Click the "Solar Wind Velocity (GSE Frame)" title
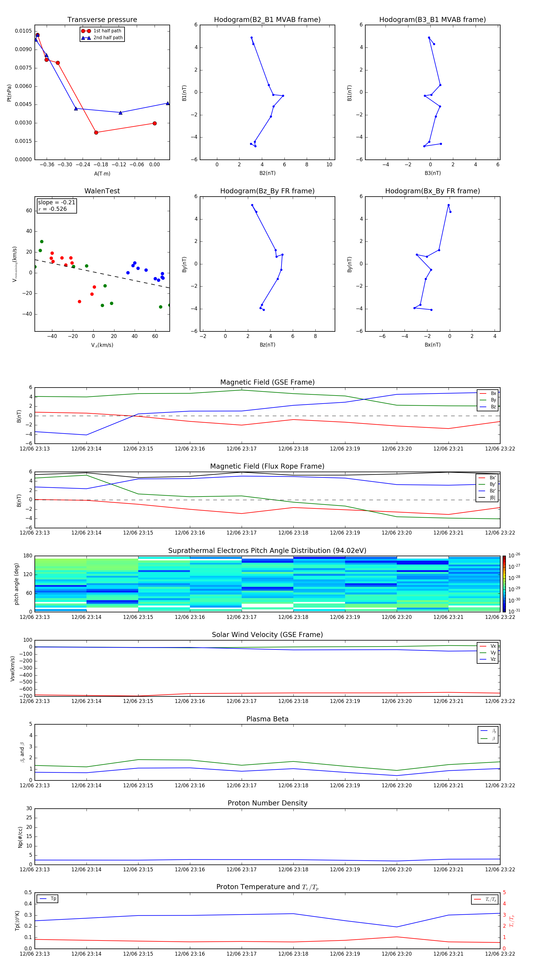The height and width of the screenshot is (980, 535). tap(267, 635)
